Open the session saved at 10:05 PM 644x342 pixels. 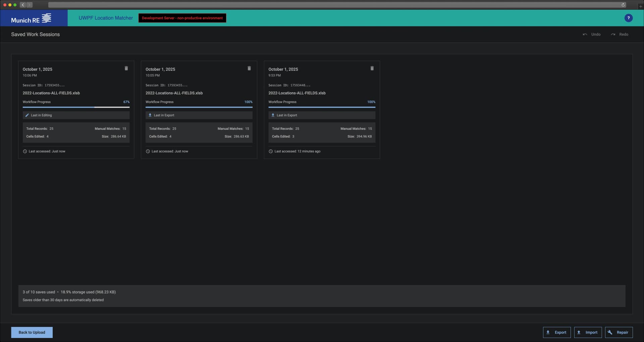(x=199, y=110)
